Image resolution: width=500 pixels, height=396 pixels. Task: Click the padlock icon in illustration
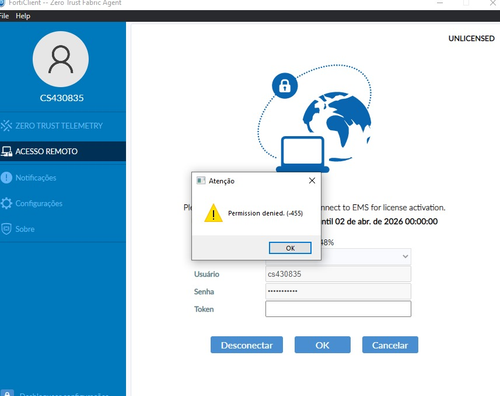click(x=285, y=86)
